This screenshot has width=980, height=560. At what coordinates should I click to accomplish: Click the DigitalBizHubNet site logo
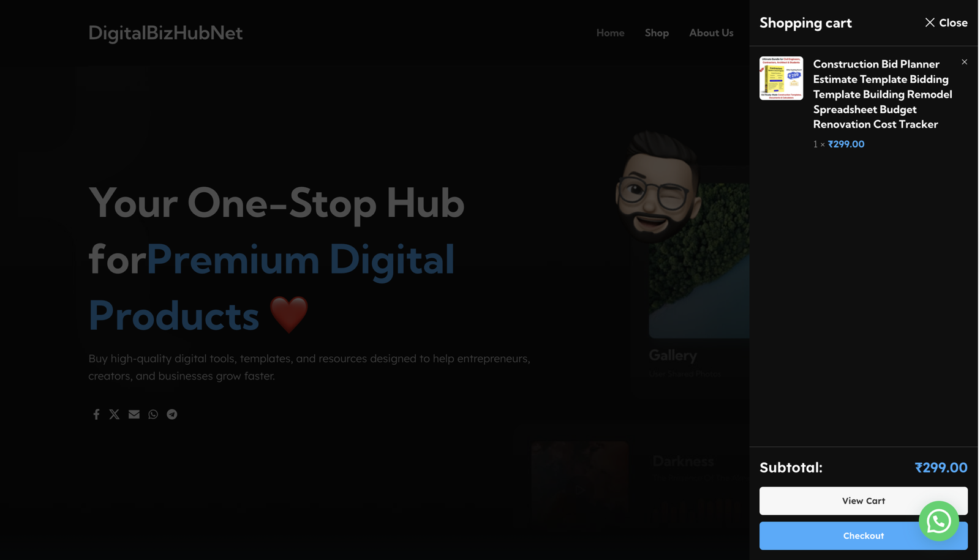coord(165,32)
